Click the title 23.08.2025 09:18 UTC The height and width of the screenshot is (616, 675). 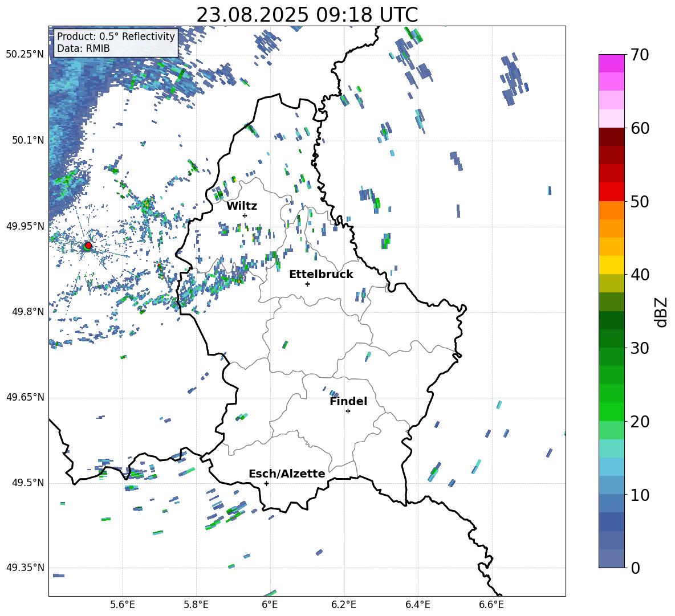307,15
